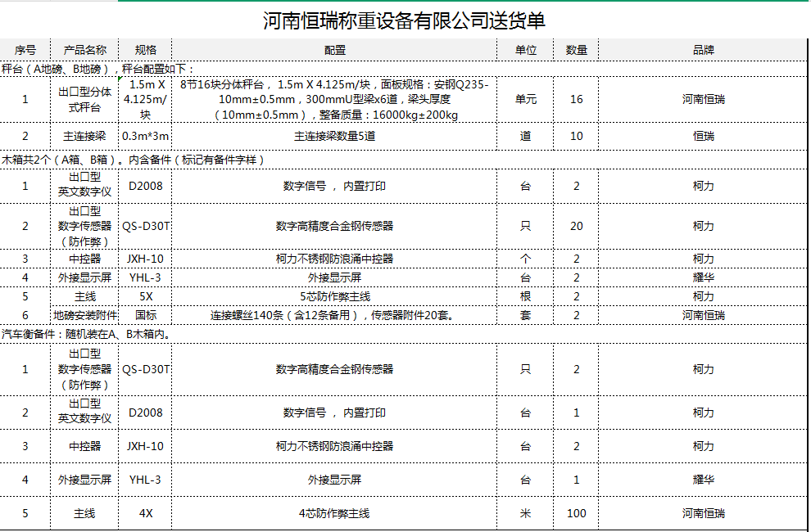Click the title 河南恒瑞称重设备有限公司送货单
This screenshot has width=811, height=532.
pos(404,20)
